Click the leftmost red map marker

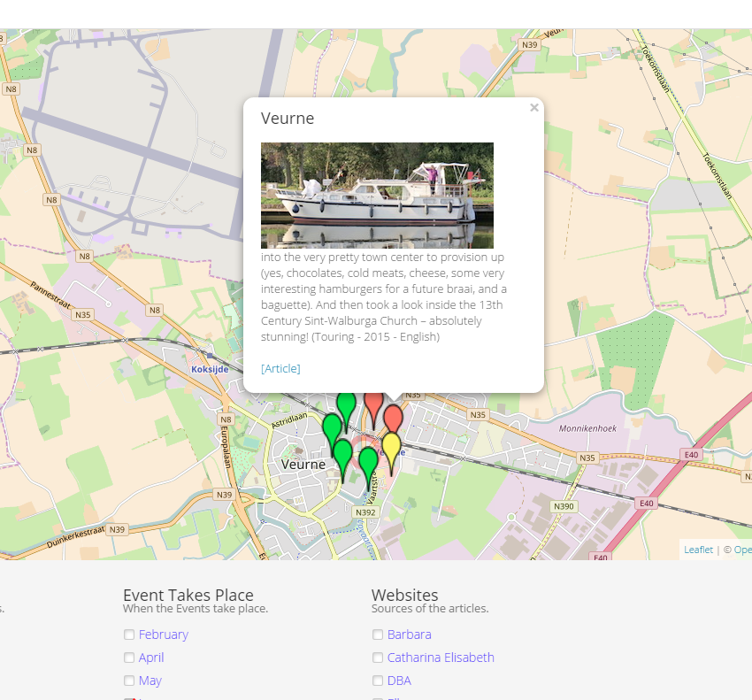(374, 404)
